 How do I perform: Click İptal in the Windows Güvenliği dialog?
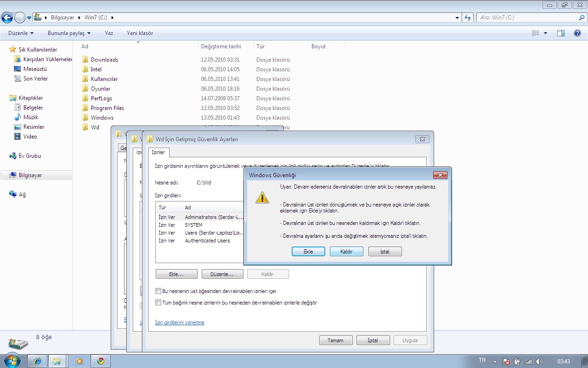(385, 252)
